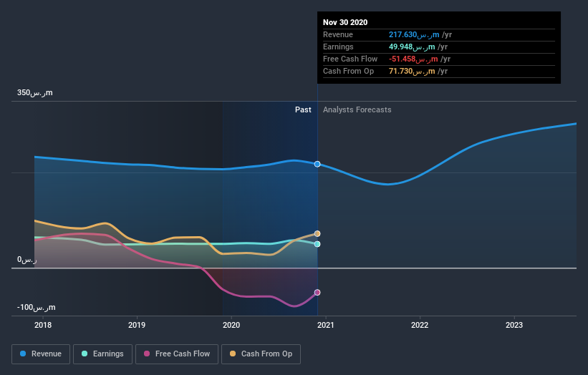Image resolution: width=588 pixels, height=375 pixels.
Task: Click the blue Revenue data point marker
Action: [317, 164]
